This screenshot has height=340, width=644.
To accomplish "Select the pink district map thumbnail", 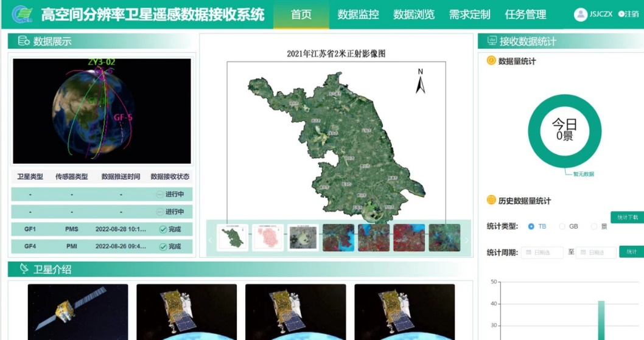I will tap(268, 238).
